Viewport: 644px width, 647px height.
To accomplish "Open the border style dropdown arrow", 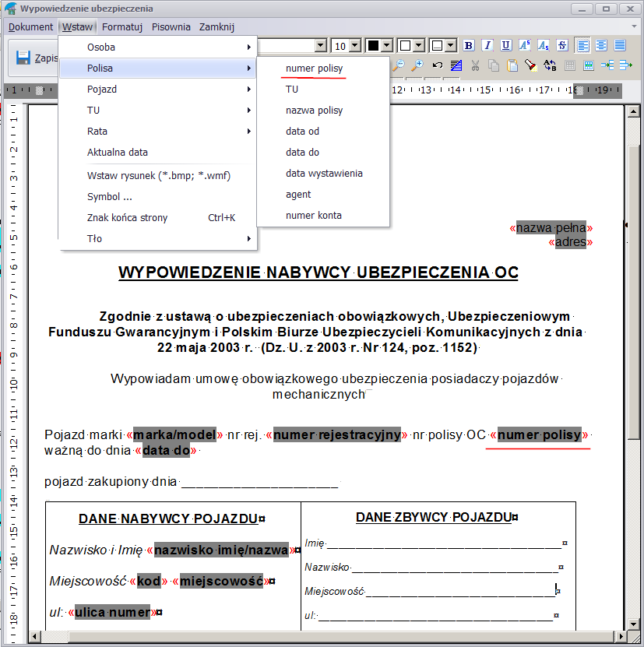I will [x=451, y=45].
